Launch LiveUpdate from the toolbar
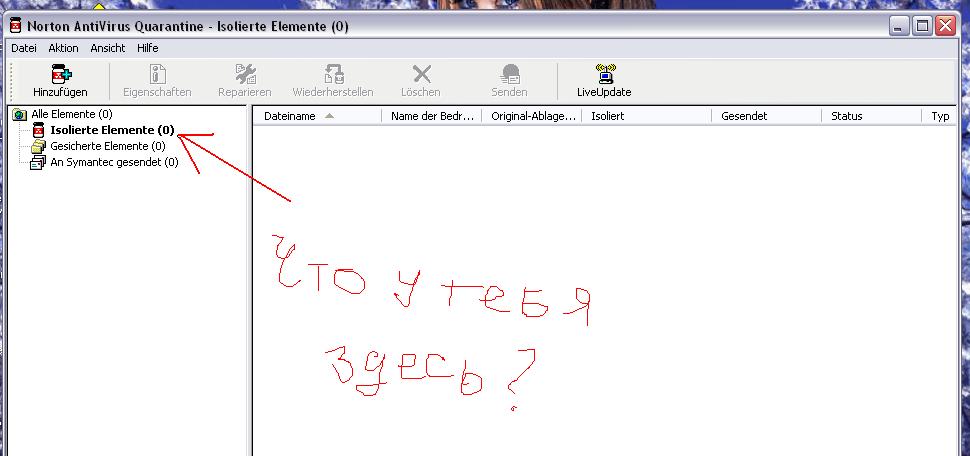Viewport: 970px width, 456px height. pos(604,80)
